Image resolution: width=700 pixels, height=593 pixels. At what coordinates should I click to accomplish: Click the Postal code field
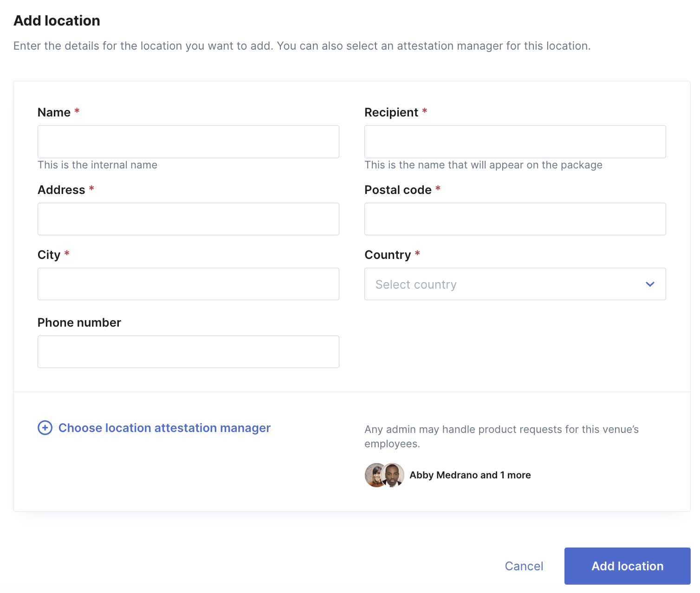(x=515, y=219)
